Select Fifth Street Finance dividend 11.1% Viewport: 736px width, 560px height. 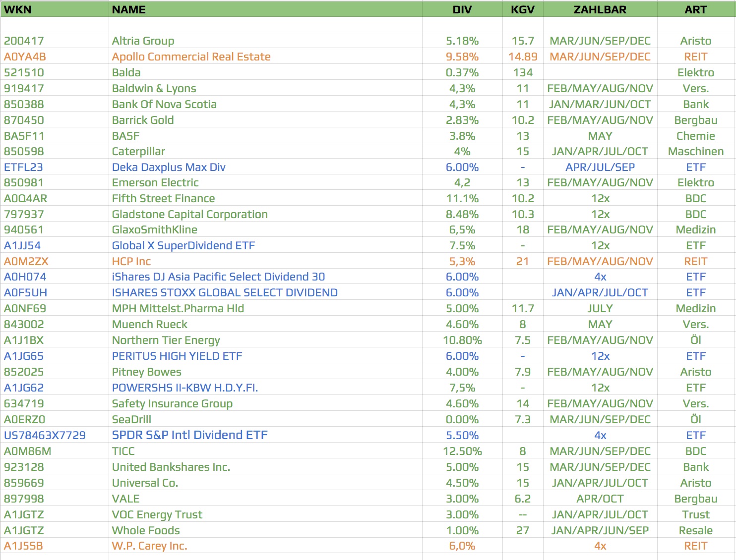pos(462,198)
